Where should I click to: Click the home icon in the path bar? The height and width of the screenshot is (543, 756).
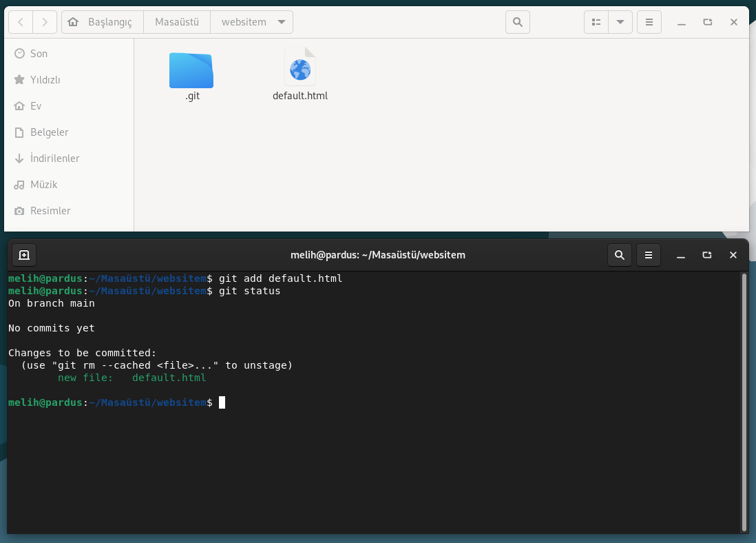[x=73, y=22]
